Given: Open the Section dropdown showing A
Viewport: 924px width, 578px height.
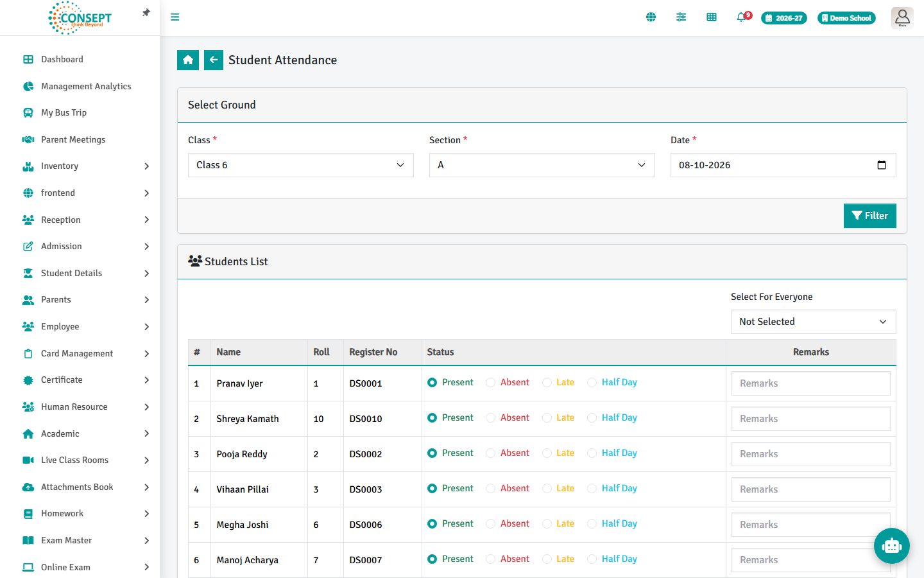Looking at the screenshot, I should [542, 165].
